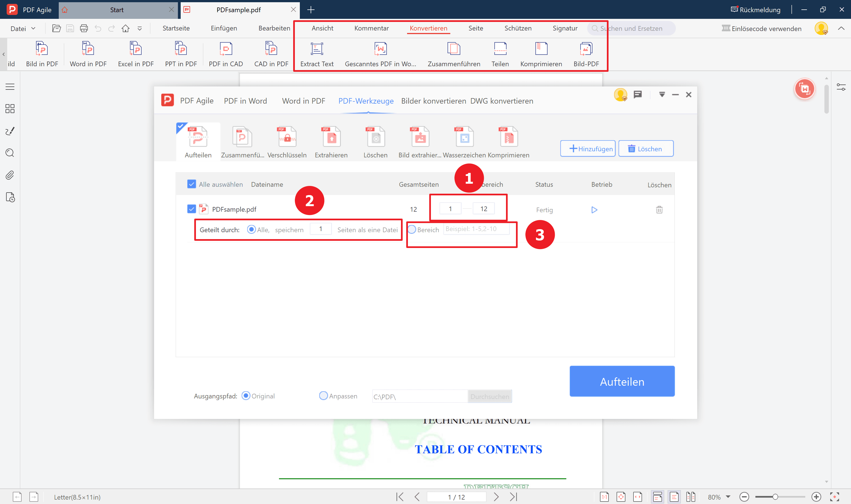Screen dimensions: 851x504
Task: Click red floating convert-to-Word button
Action: pyautogui.click(x=804, y=89)
